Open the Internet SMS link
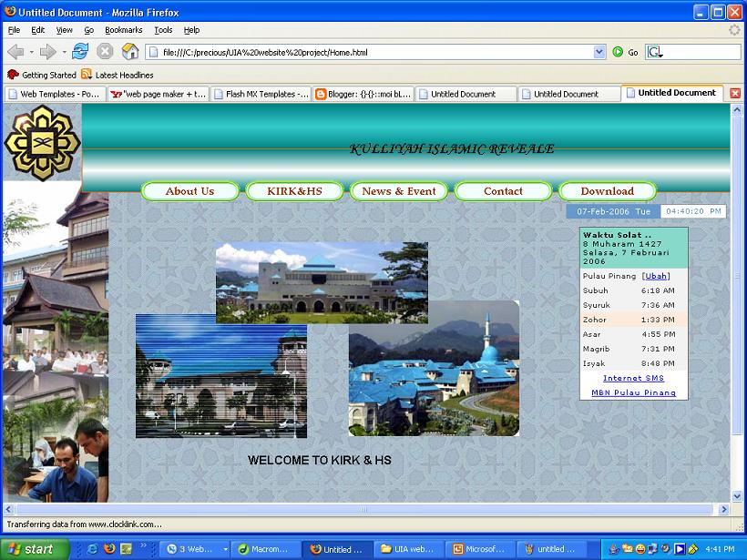Viewport: 747px width, 560px height. [634, 378]
